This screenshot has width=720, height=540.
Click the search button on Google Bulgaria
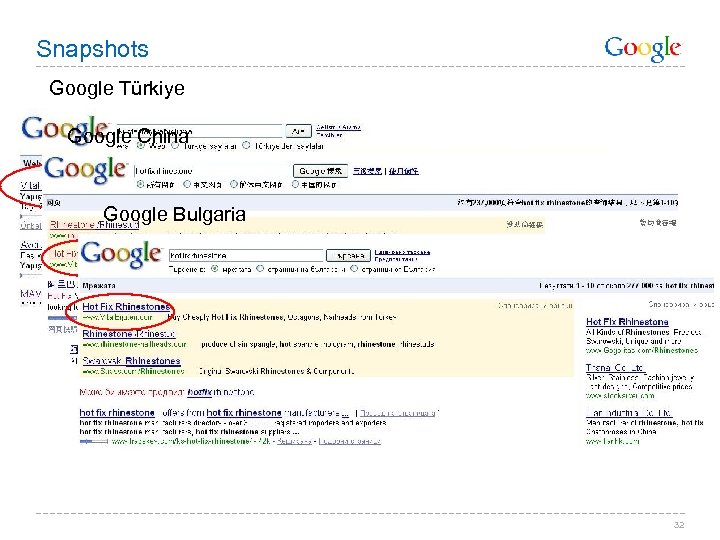pyautogui.click(x=348, y=255)
